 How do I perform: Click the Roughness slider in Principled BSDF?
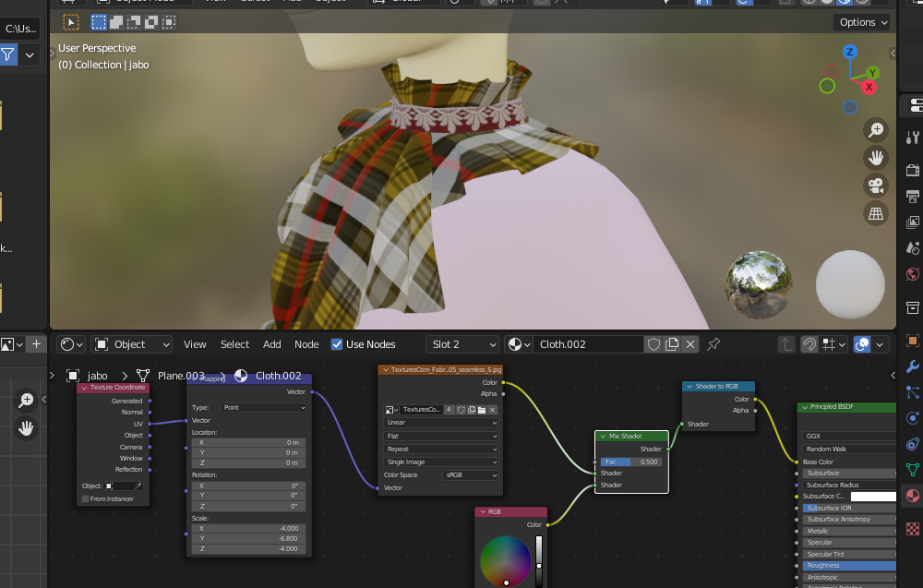point(849,566)
